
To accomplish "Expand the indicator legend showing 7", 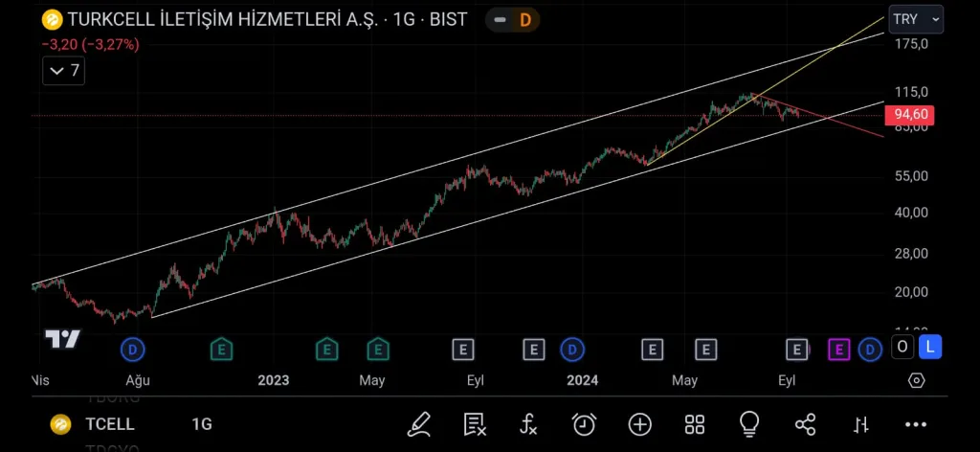I will point(64,71).
